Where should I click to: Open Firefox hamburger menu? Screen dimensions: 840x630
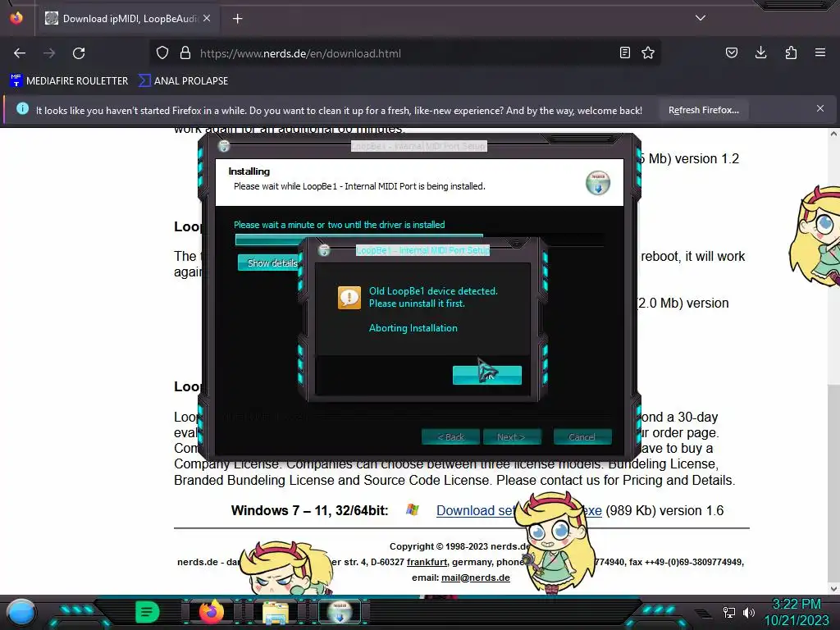tap(820, 52)
